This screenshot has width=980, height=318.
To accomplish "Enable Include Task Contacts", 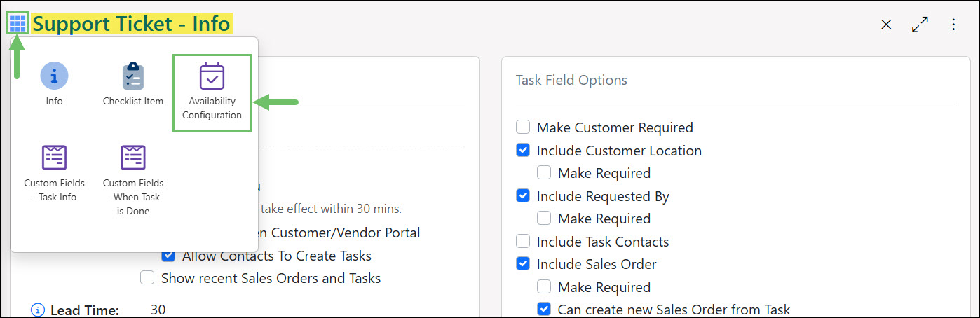I will [x=523, y=241].
